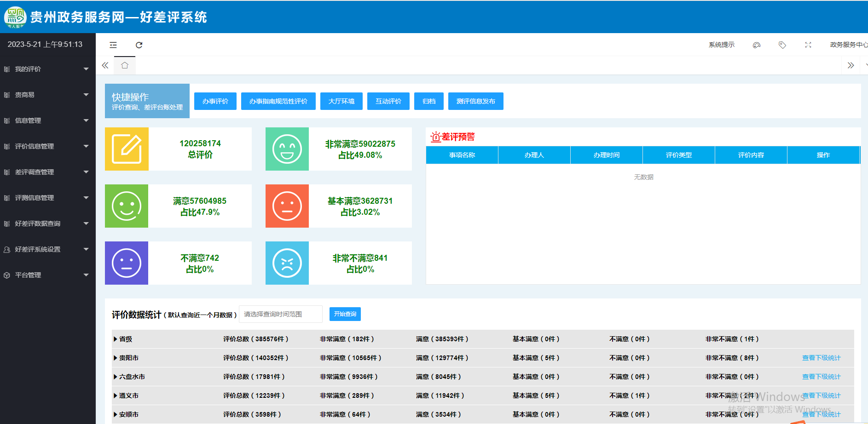Expand the 差评调查管理 menu arrow

(x=86, y=172)
